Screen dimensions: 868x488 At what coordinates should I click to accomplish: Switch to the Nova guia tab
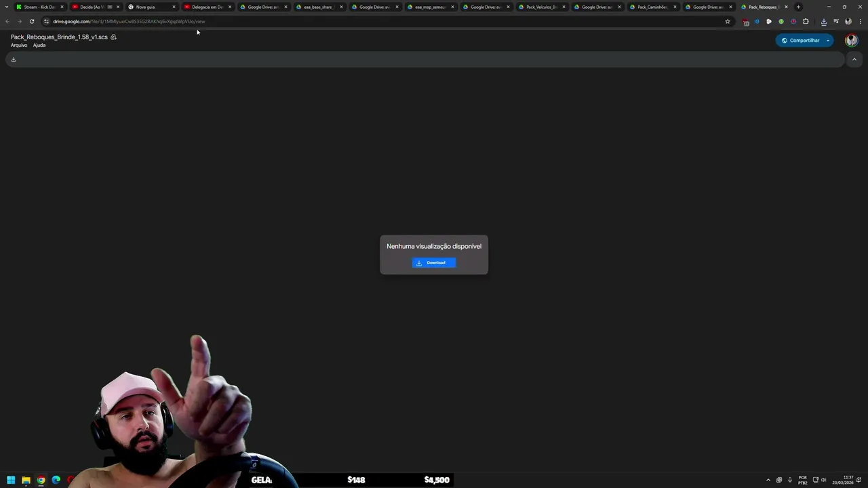point(151,7)
